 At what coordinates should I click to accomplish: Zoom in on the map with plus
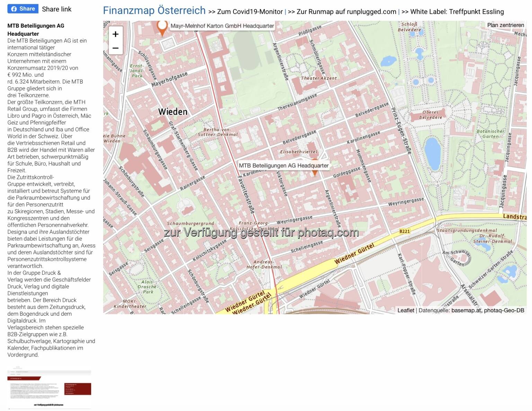click(x=116, y=34)
